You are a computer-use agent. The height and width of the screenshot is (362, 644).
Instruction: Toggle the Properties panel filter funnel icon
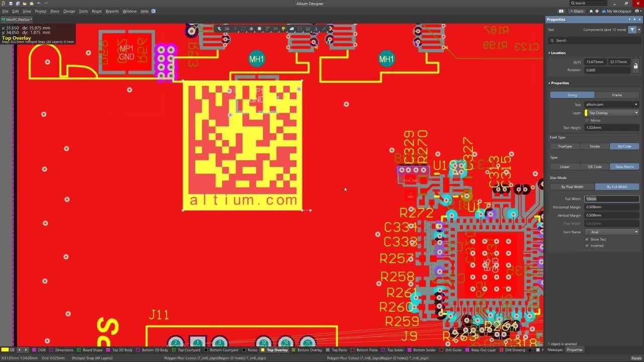click(x=632, y=30)
